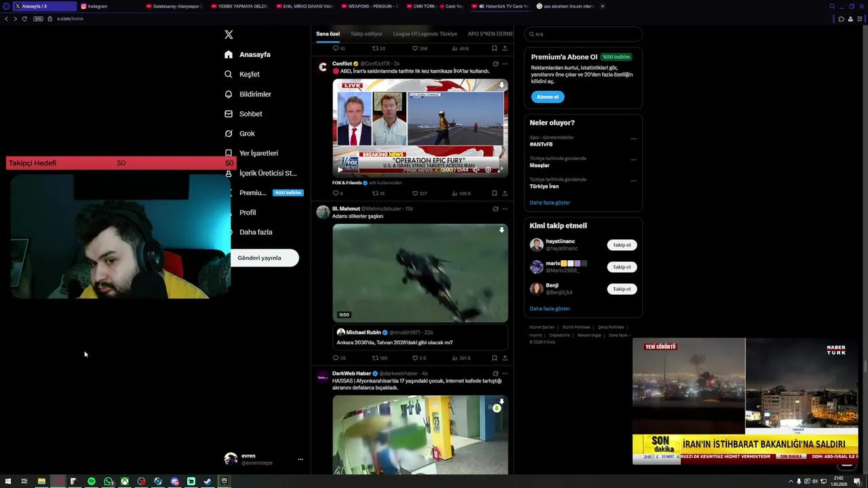Open WhatsApp from taskbar
The image size is (868, 488).
coord(108,481)
